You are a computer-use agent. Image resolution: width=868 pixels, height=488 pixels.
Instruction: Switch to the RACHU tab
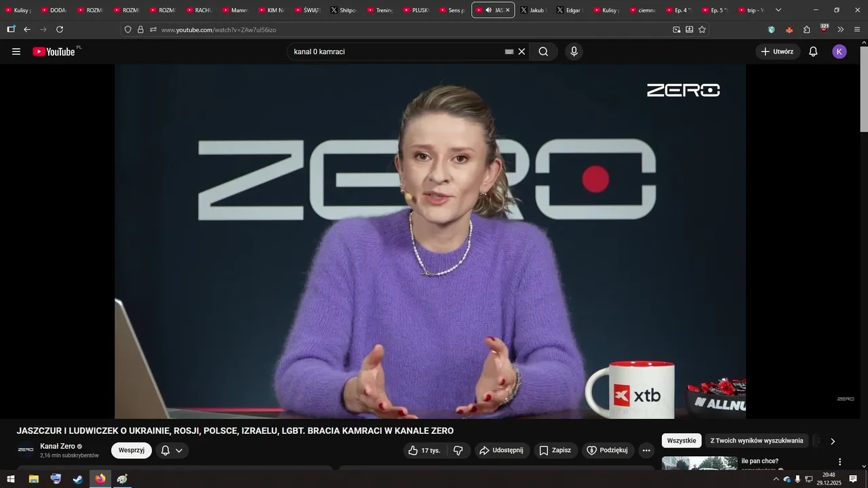click(199, 10)
